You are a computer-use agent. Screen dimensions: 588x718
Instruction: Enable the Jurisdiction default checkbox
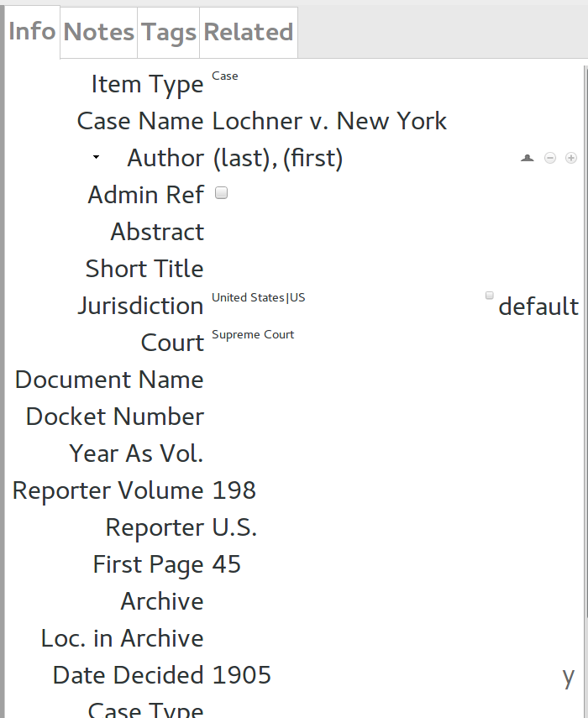(x=490, y=296)
